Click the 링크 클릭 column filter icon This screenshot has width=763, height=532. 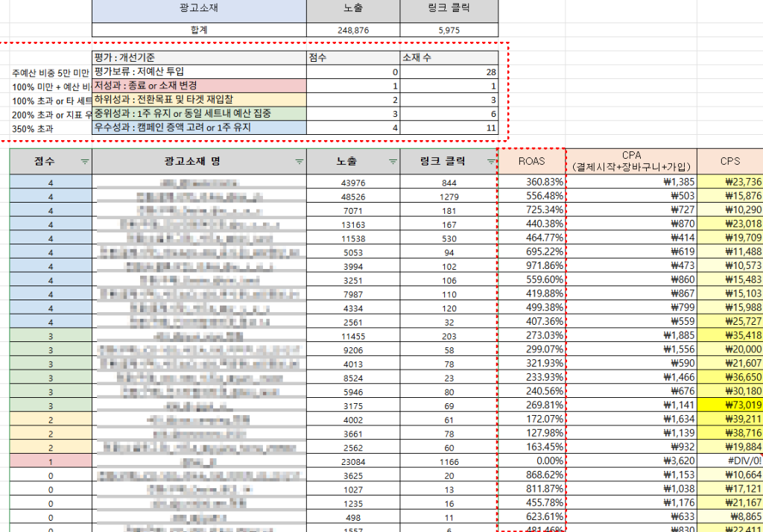489,162
